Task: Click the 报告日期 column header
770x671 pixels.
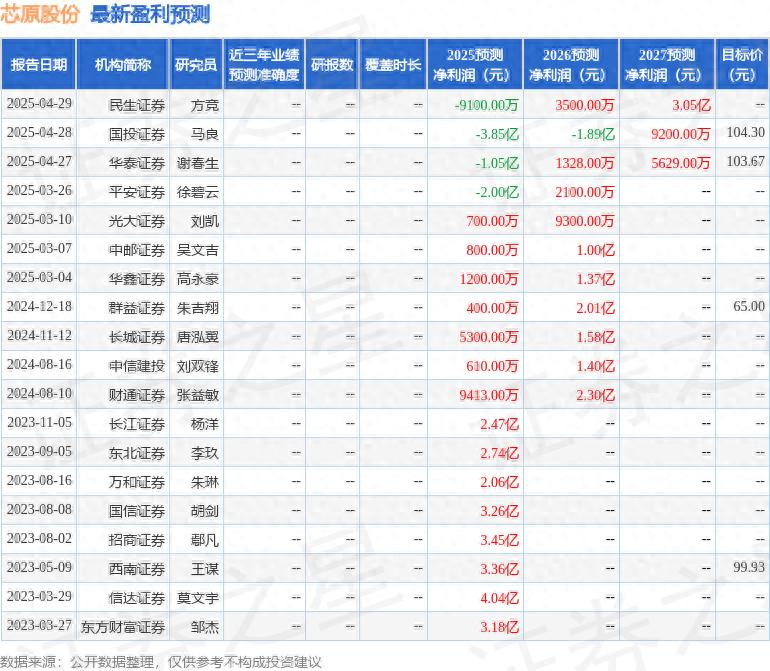Action: [39, 65]
